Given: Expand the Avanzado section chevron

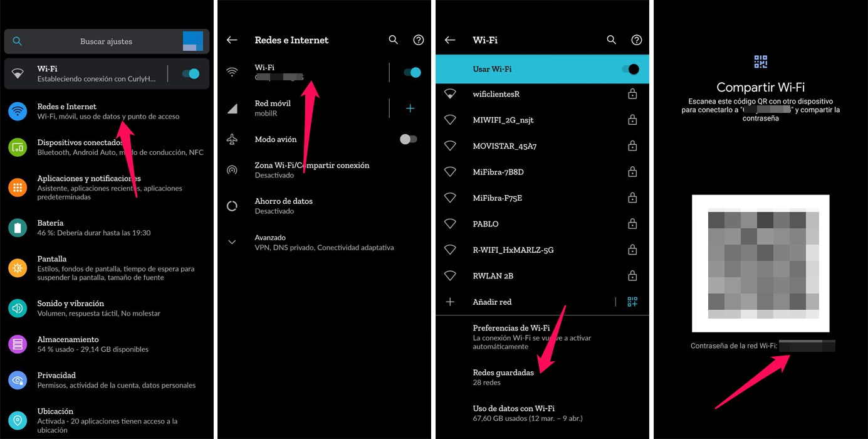Looking at the screenshot, I should (x=232, y=242).
